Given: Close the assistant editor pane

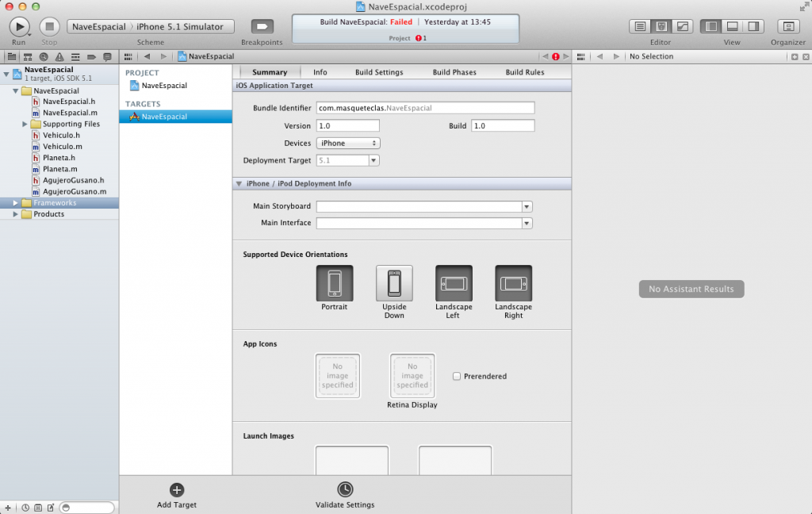Looking at the screenshot, I should 806,56.
